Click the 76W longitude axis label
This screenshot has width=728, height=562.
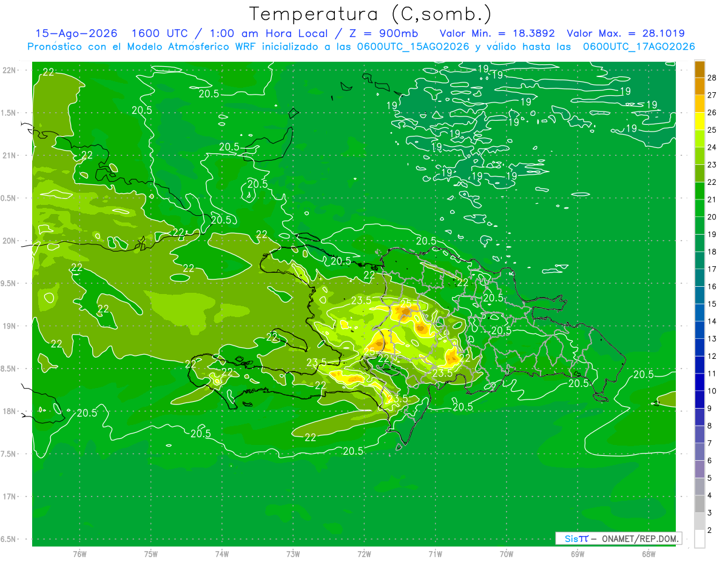(79, 554)
